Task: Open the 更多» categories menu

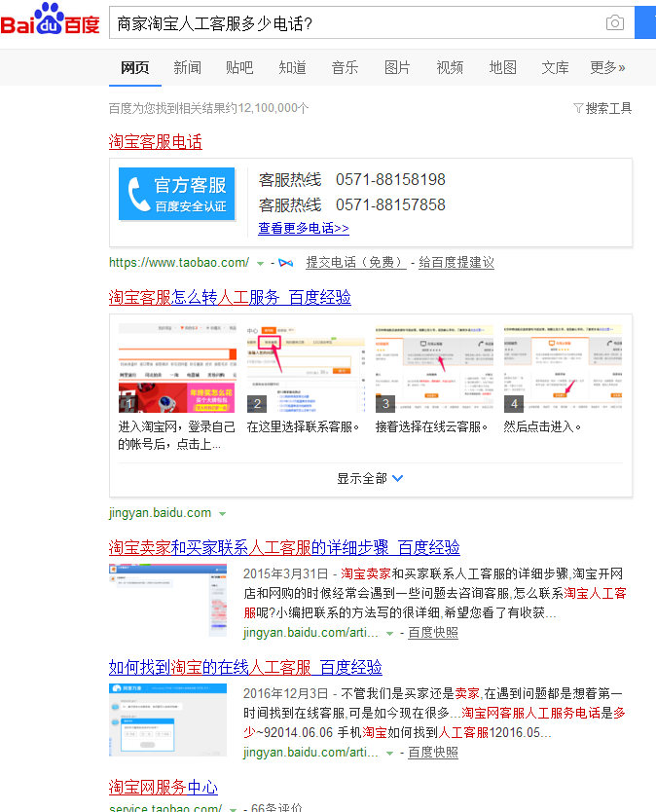Action: [x=607, y=67]
